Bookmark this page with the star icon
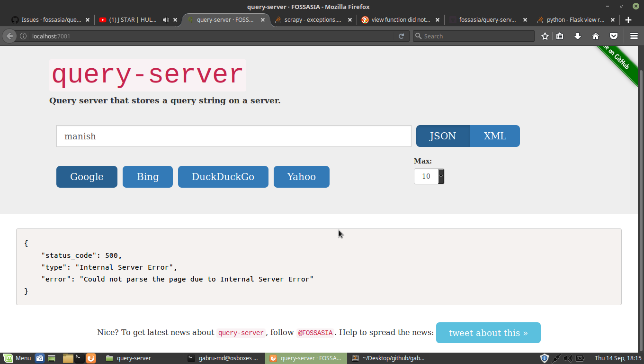The height and width of the screenshot is (364, 644). (545, 36)
